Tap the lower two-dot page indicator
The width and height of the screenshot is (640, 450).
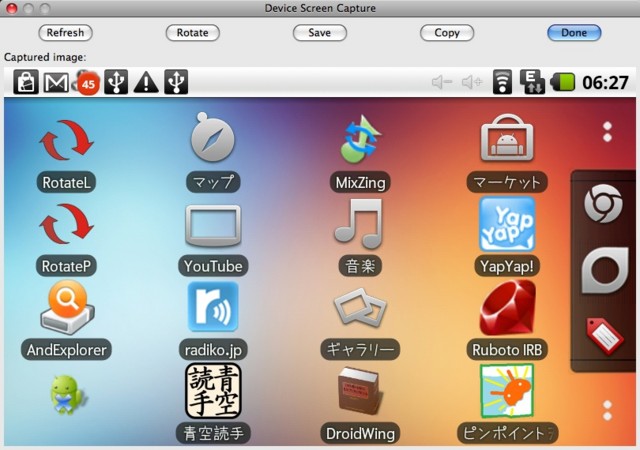pos(607,411)
